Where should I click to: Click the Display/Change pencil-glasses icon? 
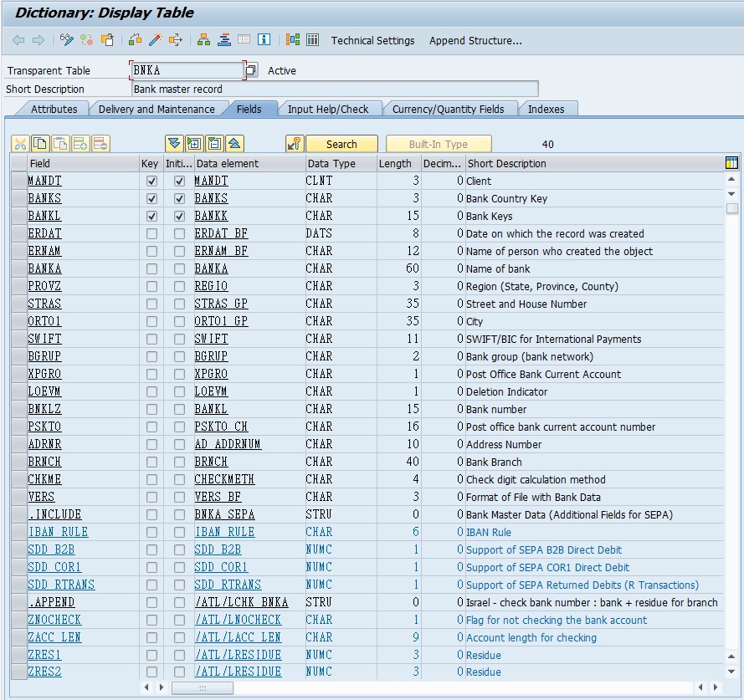point(66,40)
